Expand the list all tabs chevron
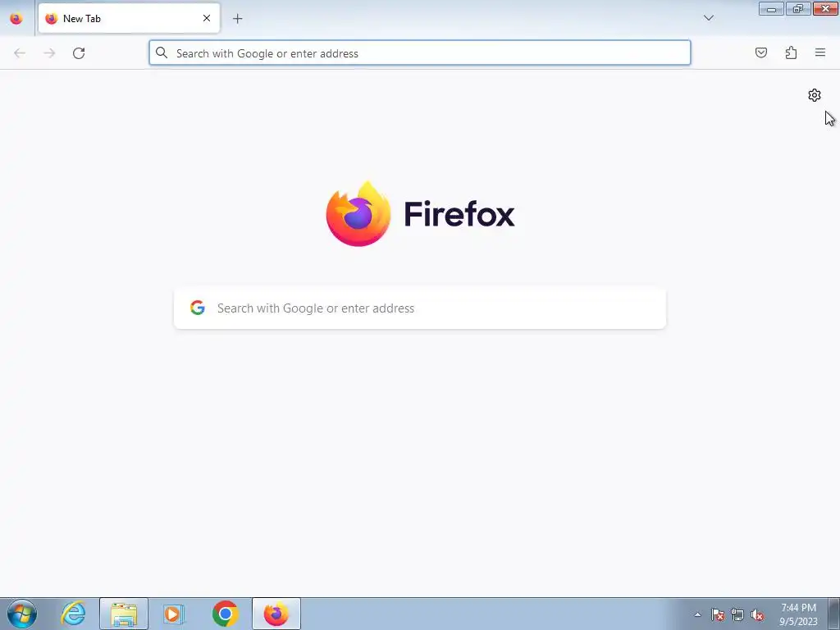840x630 pixels. pyautogui.click(x=708, y=18)
